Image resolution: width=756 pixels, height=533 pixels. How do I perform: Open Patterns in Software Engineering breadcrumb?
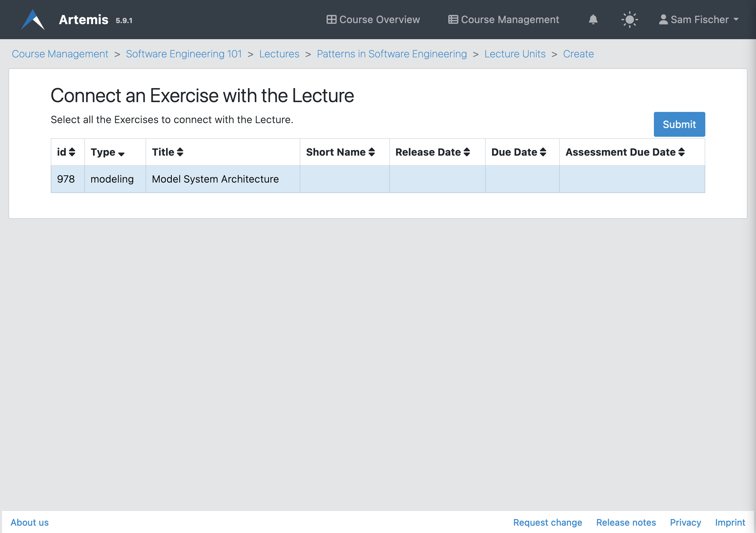coord(392,54)
